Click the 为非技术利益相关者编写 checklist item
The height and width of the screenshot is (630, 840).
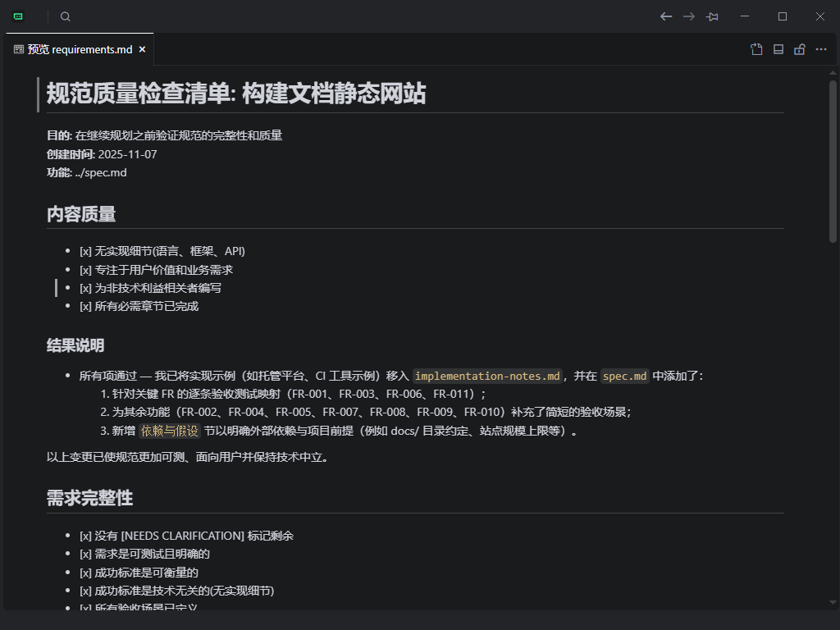point(150,288)
